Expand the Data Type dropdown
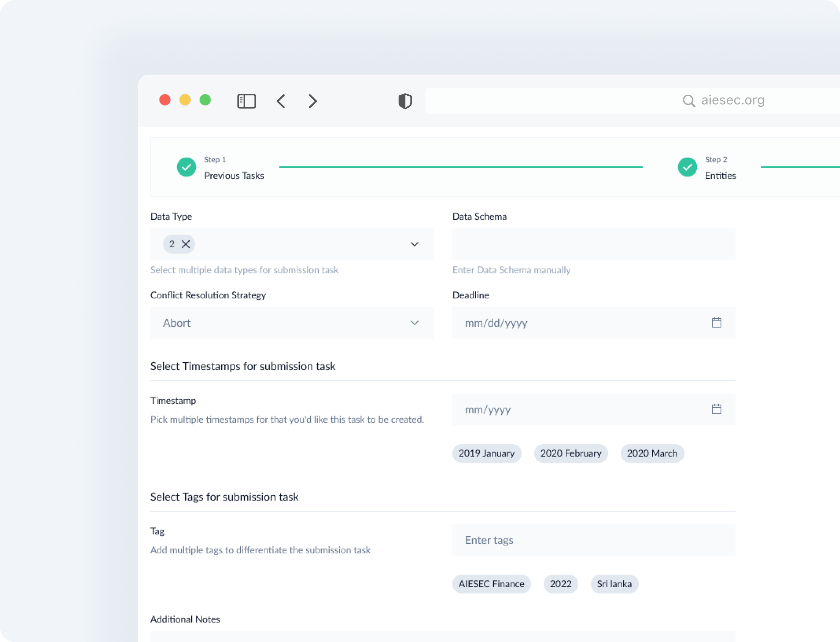Image resolution: width=840 pixels, height=642 pixels. [x=414, y=244]
